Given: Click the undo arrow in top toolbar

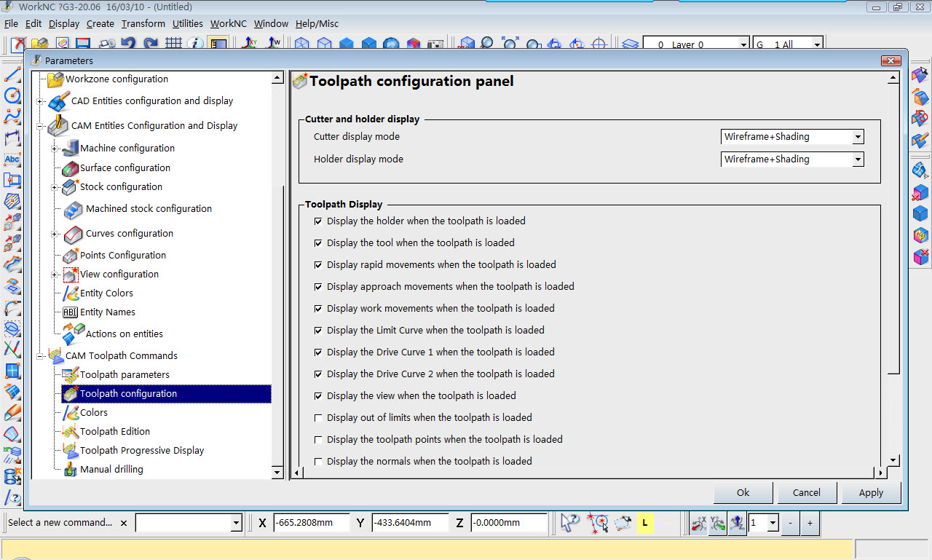Looking at the screenshot, I should (129, 44).
